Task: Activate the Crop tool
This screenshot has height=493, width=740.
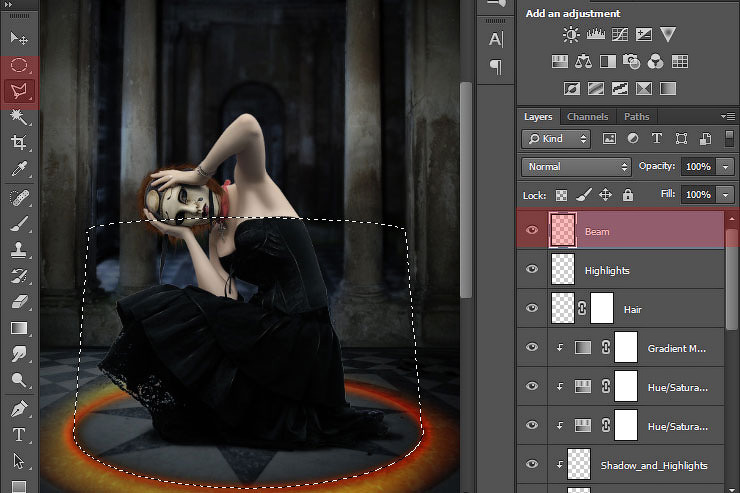Action: click(19, 144)
